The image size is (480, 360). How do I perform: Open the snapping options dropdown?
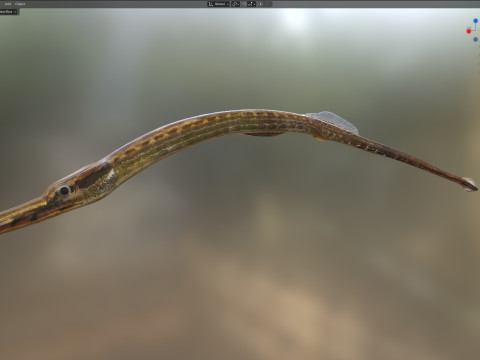coord(252,4)
